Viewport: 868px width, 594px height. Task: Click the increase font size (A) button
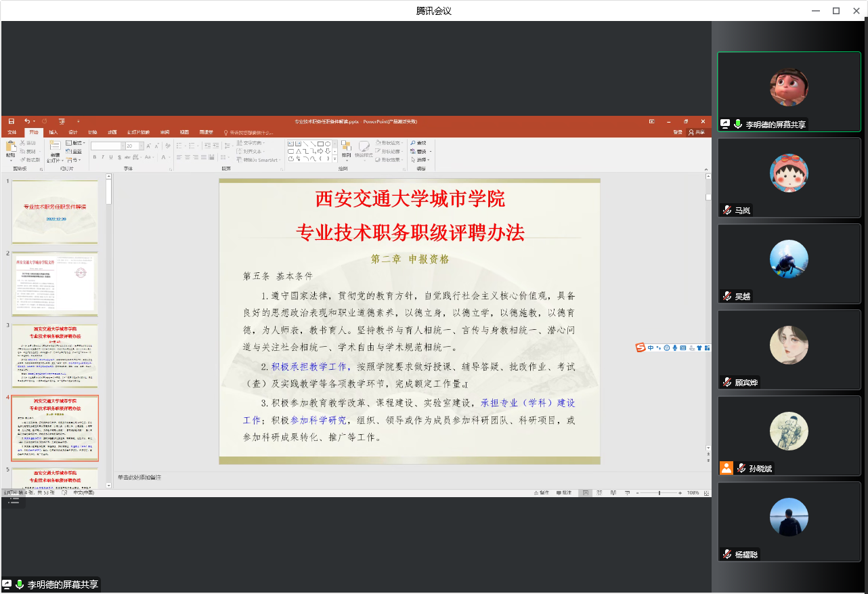pyautogui.click(x=148, y=146)
